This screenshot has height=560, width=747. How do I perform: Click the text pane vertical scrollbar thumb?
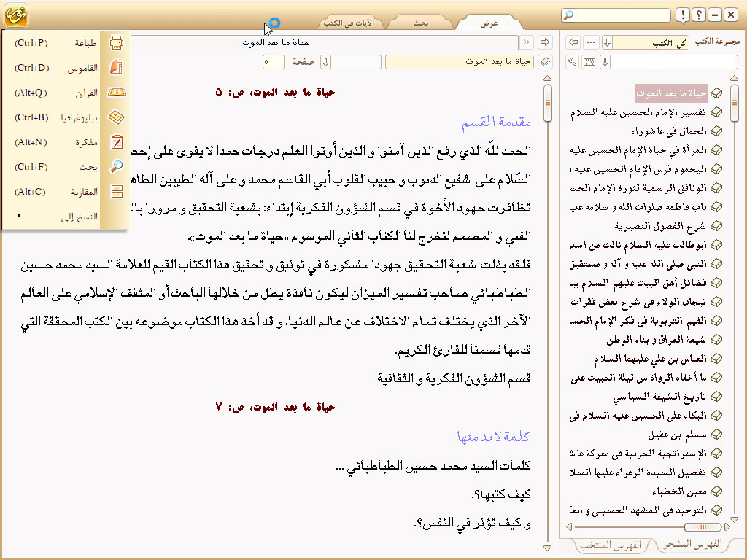pyautogui.click(x=547, y=103)
